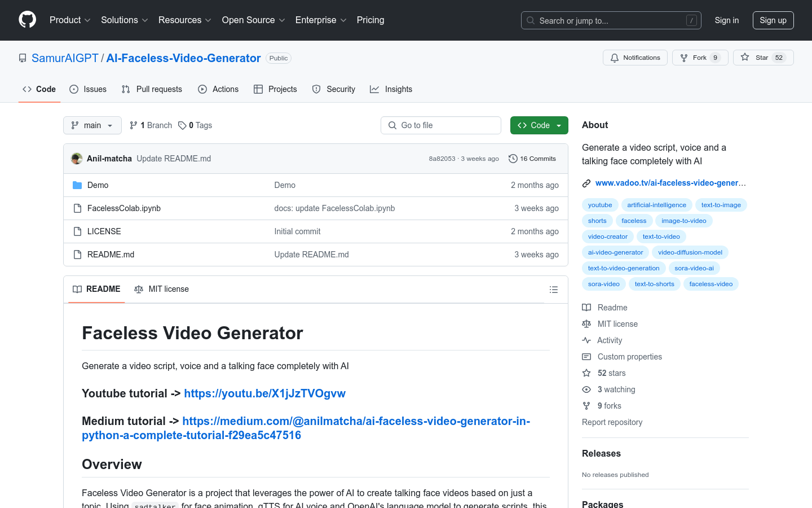Click the Demo folder icon
Screen dimensions: 812x508
77,185
